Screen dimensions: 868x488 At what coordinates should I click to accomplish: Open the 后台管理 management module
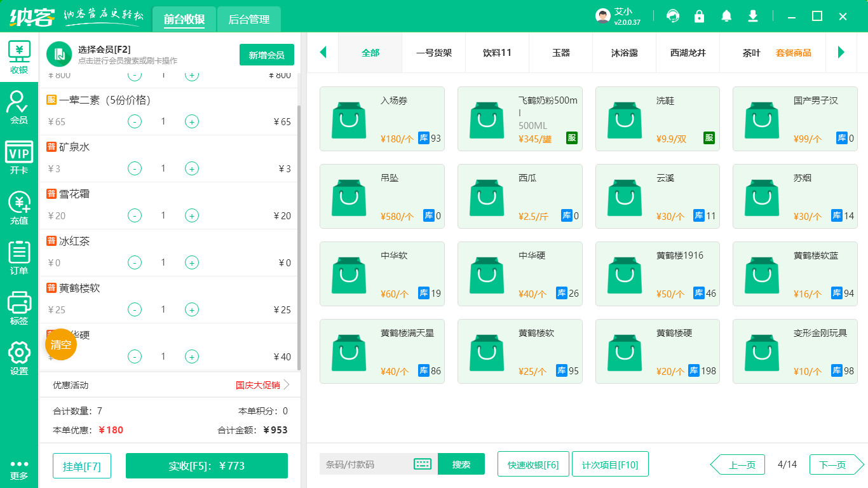248,20
